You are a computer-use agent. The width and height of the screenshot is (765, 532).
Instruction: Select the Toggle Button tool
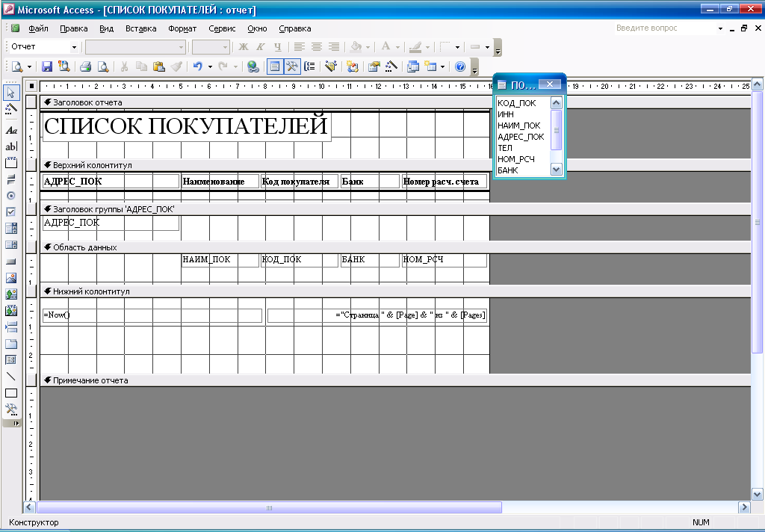(x=10, y=179)
